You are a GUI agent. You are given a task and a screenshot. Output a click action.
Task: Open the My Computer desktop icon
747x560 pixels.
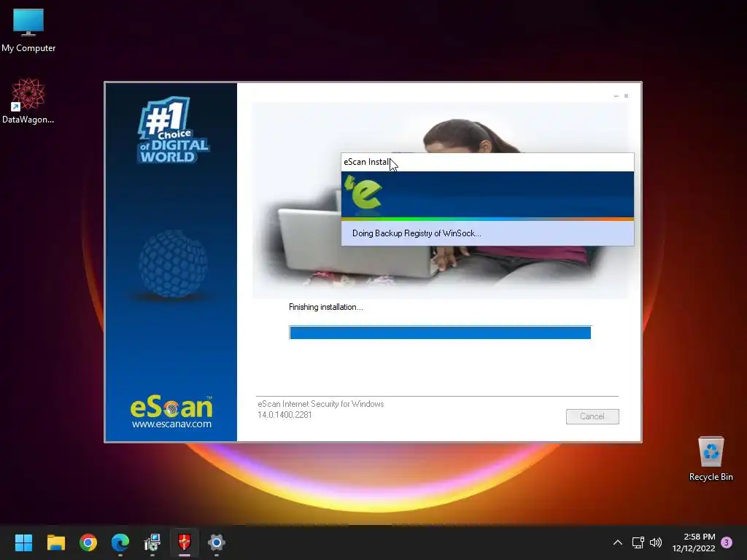tap(28, 31)
